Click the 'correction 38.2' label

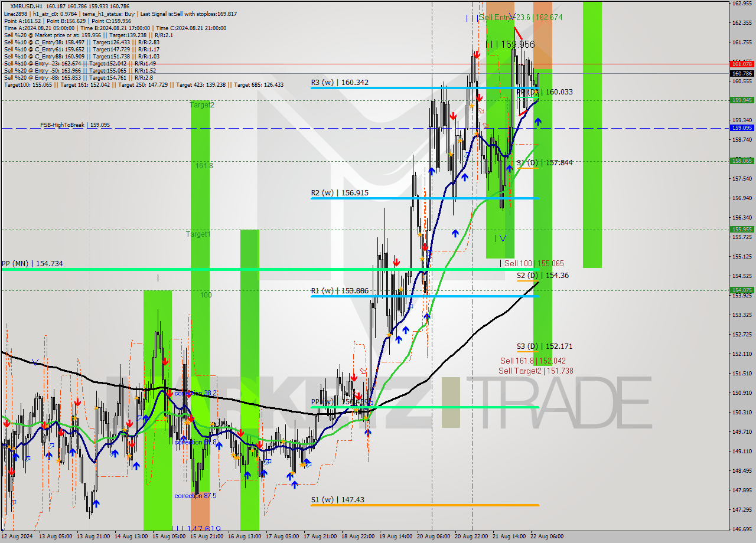195,392
